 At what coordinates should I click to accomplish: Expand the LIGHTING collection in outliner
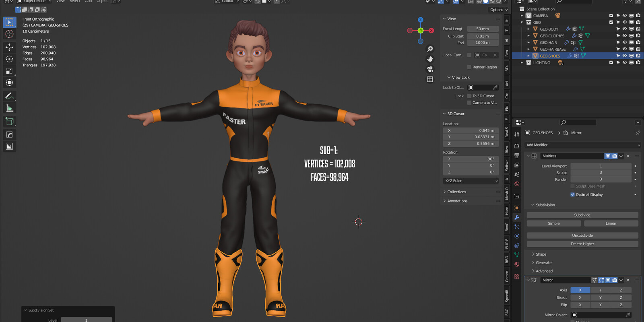(522, 63)
